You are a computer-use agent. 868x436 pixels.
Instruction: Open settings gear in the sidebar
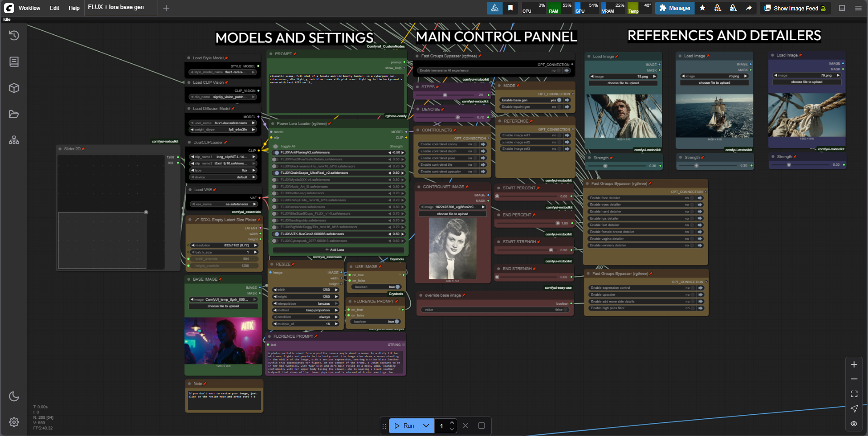click(14, 422)
